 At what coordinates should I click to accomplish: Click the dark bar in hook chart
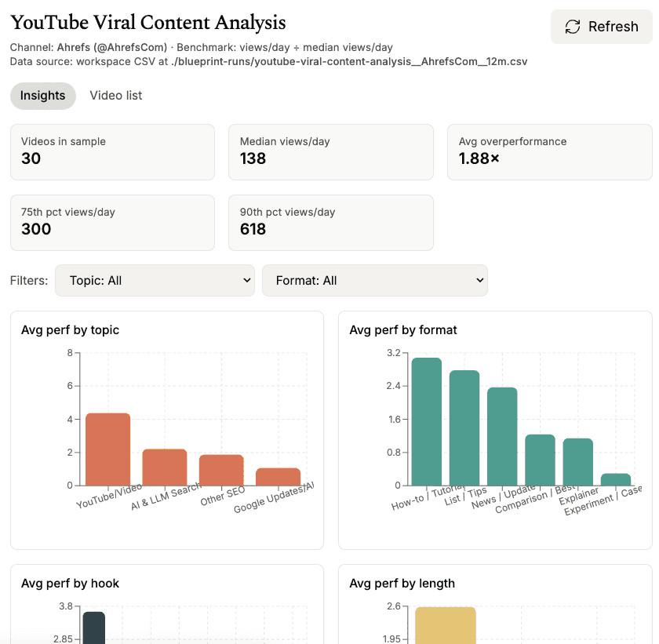click(93, 628)
